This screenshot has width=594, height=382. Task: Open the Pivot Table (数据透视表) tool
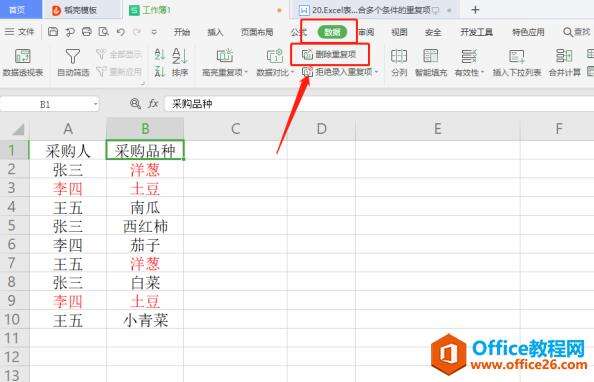tap(23, 62)
